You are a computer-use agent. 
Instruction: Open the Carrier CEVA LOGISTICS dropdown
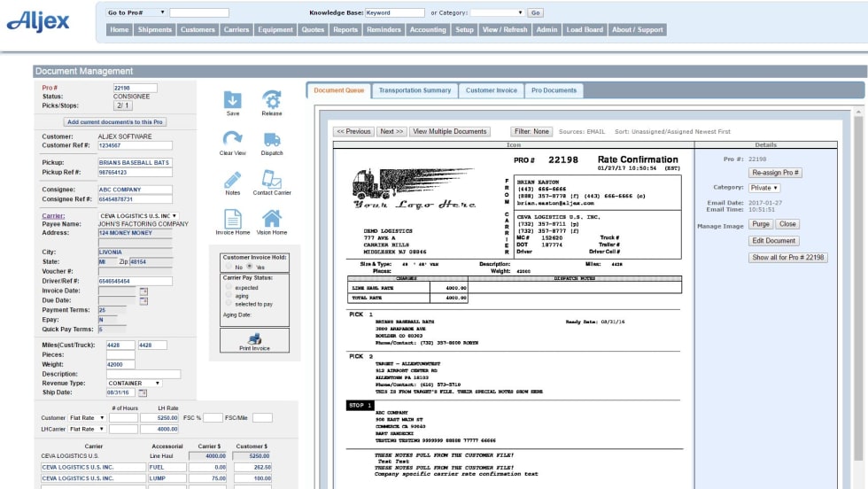click(138, 215)
